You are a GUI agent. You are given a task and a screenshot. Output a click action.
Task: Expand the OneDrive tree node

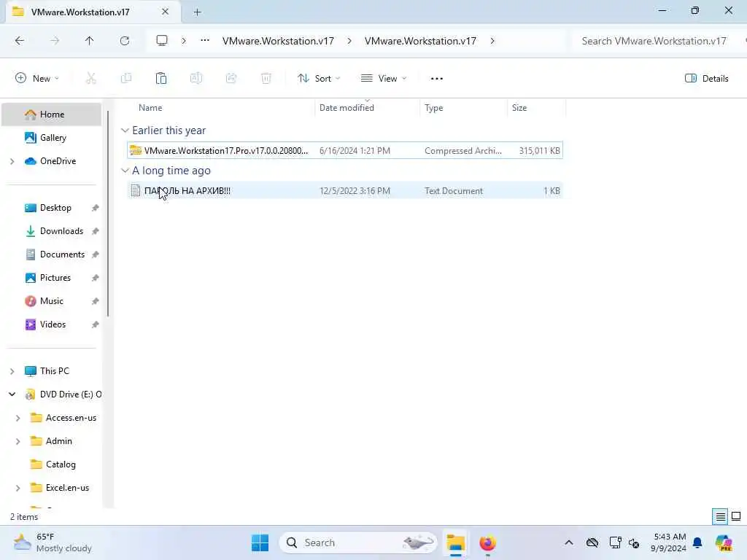12,162
